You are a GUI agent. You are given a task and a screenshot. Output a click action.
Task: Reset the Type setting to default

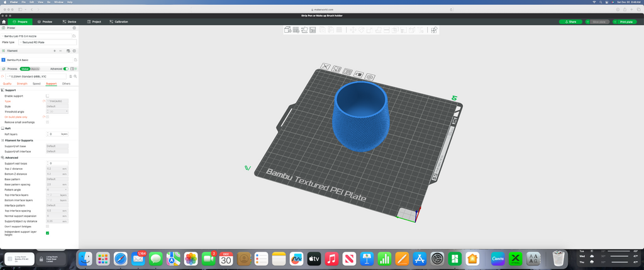[x=44, y=101]
